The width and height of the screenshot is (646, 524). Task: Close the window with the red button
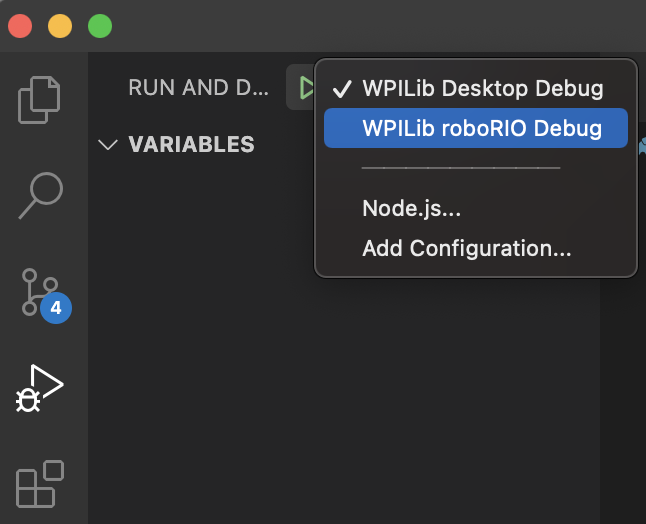pyautogui.click(x=20, y=26)
